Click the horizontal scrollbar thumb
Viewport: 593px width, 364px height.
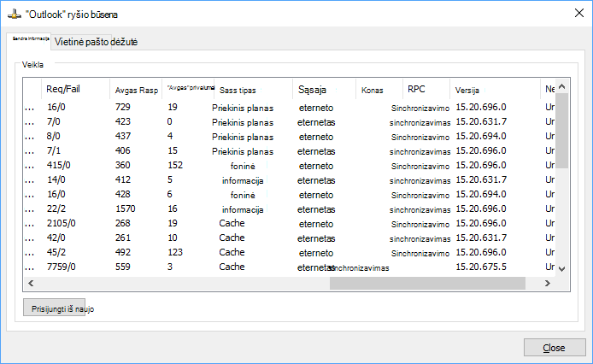point(427,283)
